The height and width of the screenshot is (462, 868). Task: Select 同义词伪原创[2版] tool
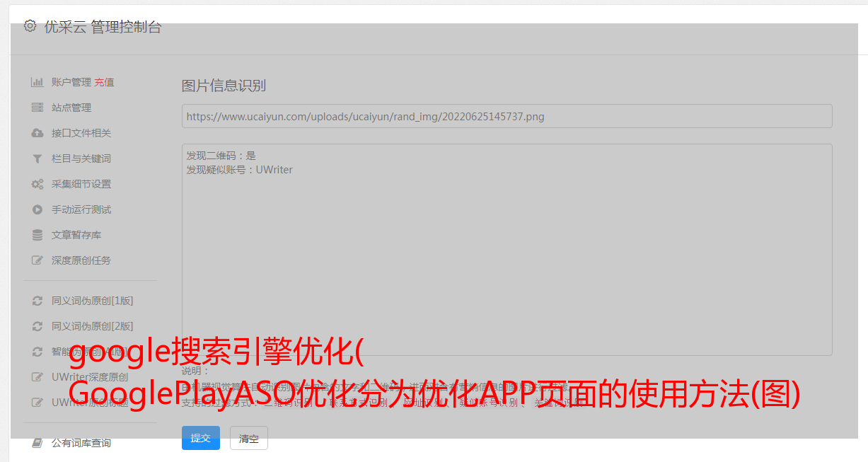click(x=93, y=326)
